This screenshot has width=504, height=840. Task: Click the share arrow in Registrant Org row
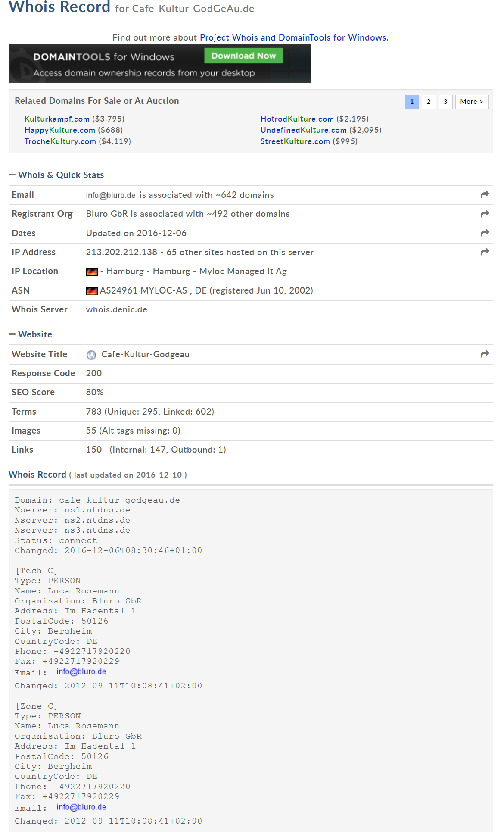(485, 214)
